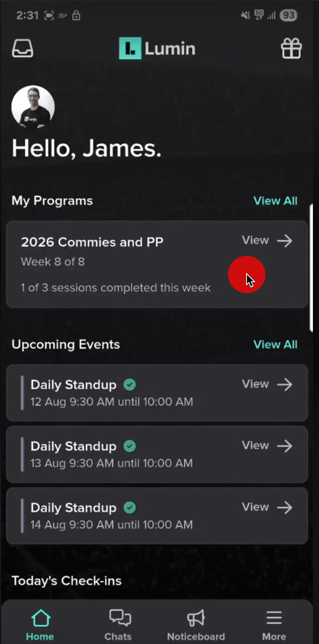319x644 pixels.
Task: Expand the 12 Aug Daily Standup arrow
Action: (x=284, y=384)
